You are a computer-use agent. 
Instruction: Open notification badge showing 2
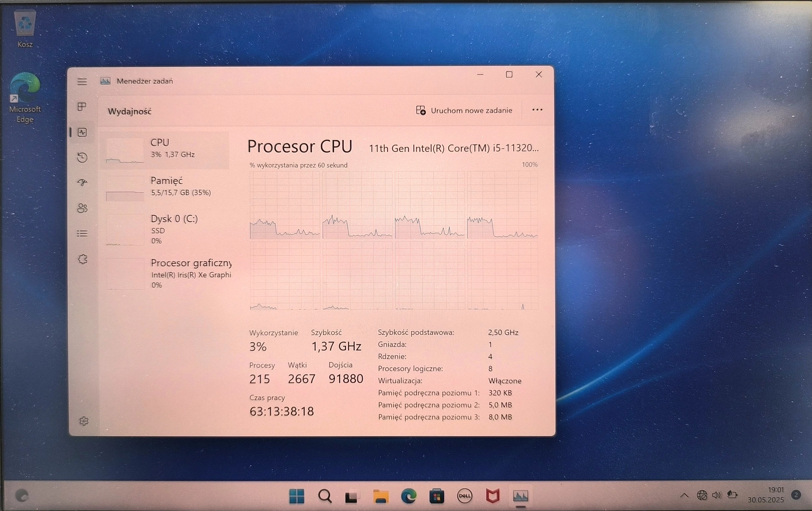click(796, 495)
